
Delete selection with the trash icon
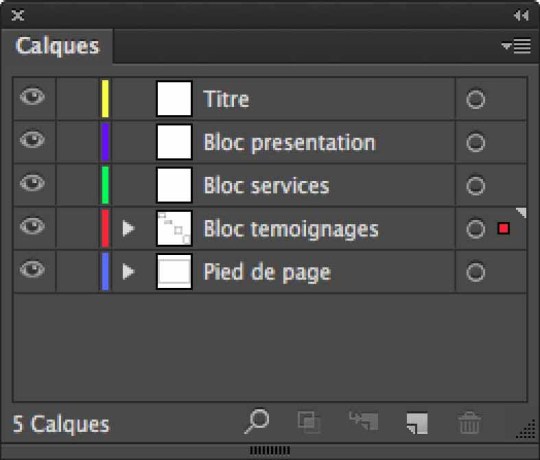tap(469, 422)
